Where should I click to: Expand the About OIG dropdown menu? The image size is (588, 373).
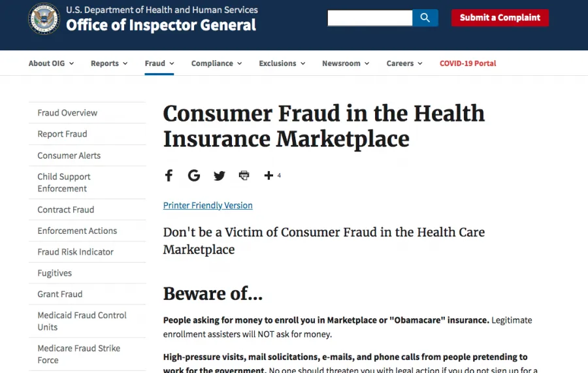click(x=51, y=63)
